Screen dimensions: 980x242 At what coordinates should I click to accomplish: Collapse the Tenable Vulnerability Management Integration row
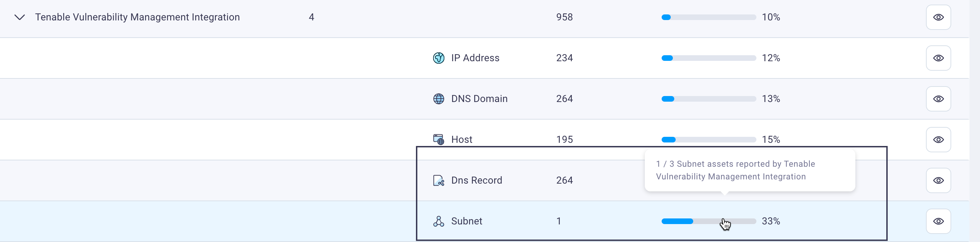coord(19,17)
